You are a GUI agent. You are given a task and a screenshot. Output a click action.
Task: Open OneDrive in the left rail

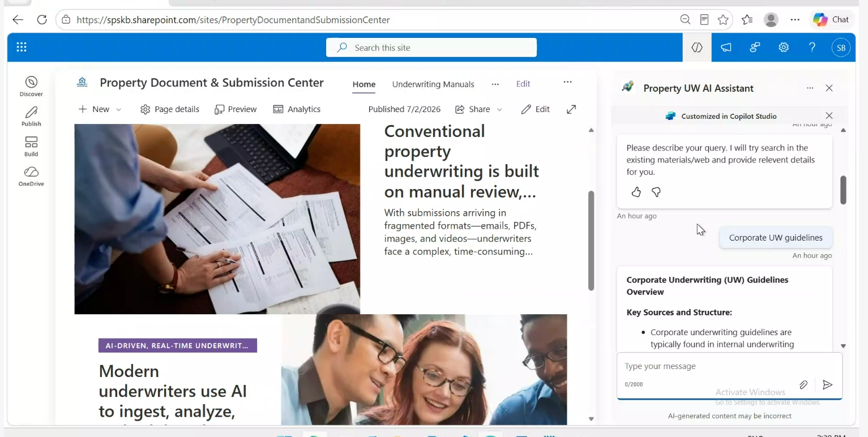31,177
